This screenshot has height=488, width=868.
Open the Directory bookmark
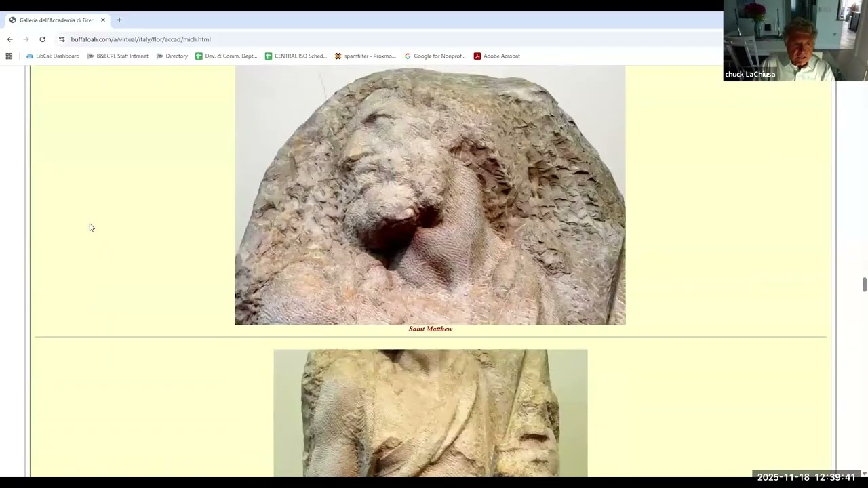172,56
